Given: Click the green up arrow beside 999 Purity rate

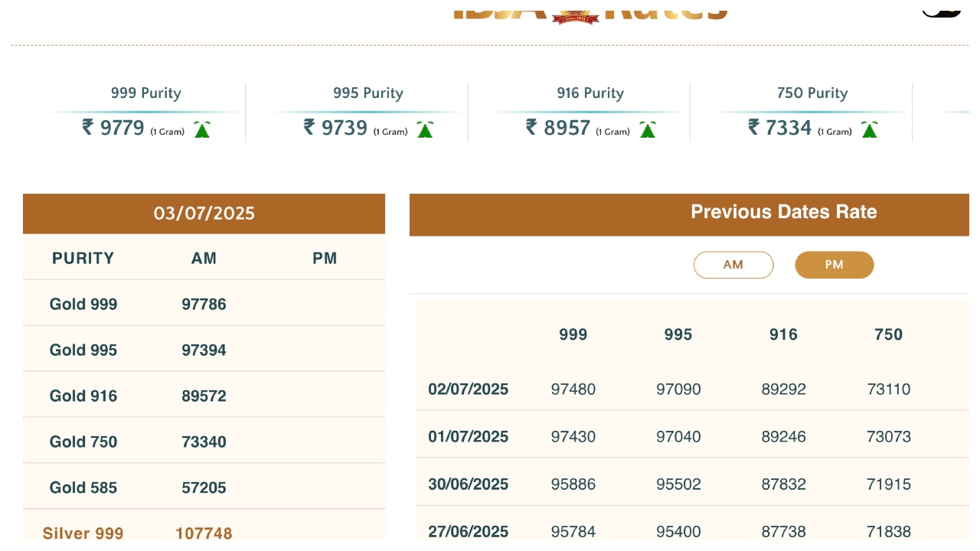Looking at the screenshot, I should click(202, 130).
